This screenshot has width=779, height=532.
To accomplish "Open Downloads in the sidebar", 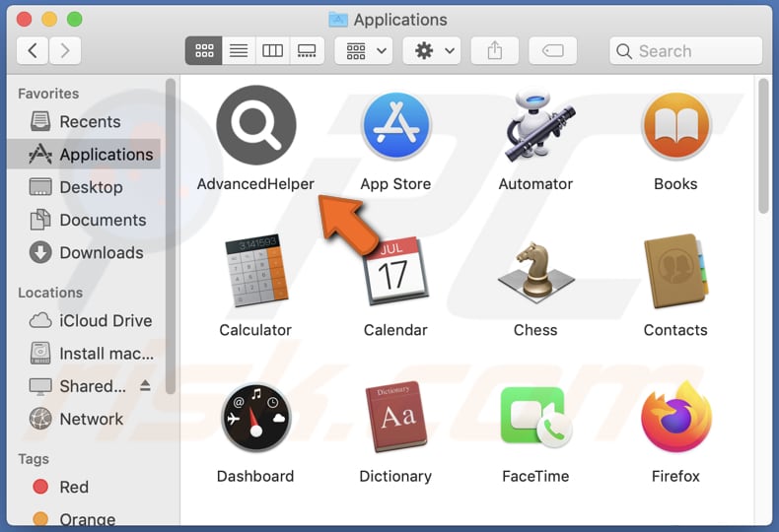I will (84, 252).
